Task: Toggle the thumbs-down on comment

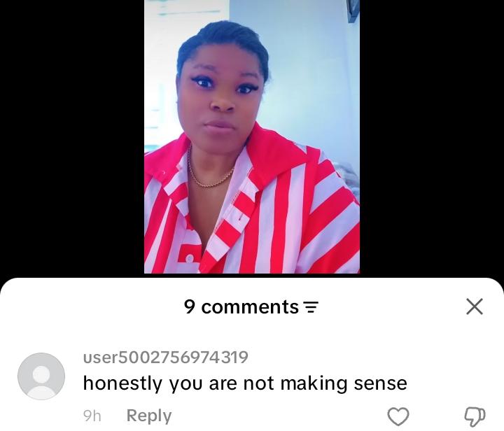Action: click(475, 416)
